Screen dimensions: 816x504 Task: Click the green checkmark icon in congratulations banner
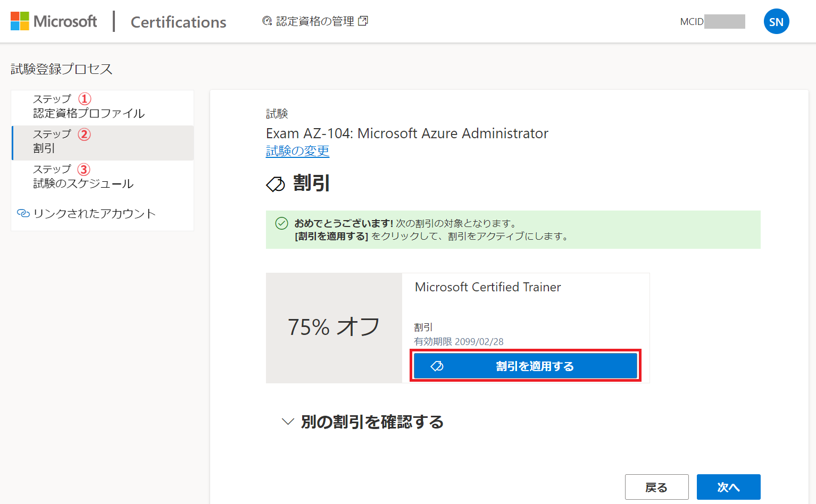tap(281, 224)
